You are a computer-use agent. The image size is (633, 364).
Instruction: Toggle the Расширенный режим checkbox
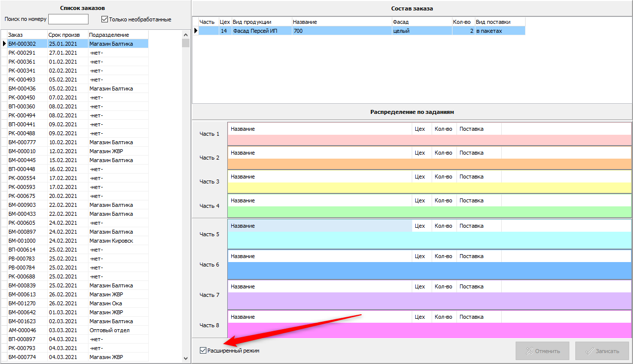[x=203, y=351]
